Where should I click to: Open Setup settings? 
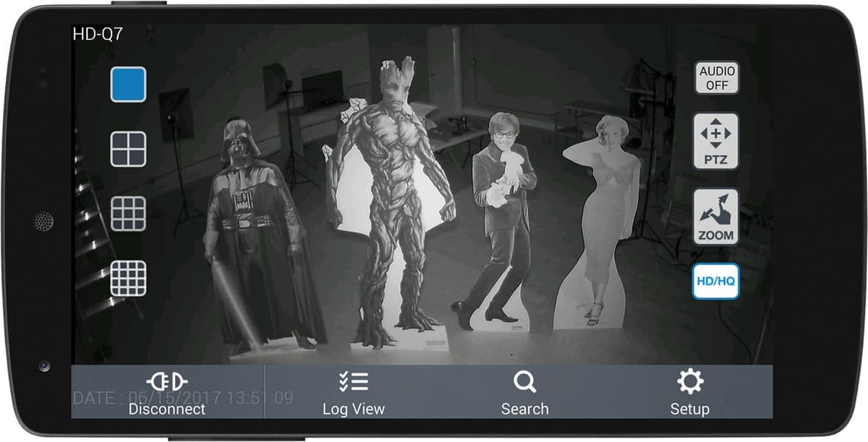click(x=689, y=392)
